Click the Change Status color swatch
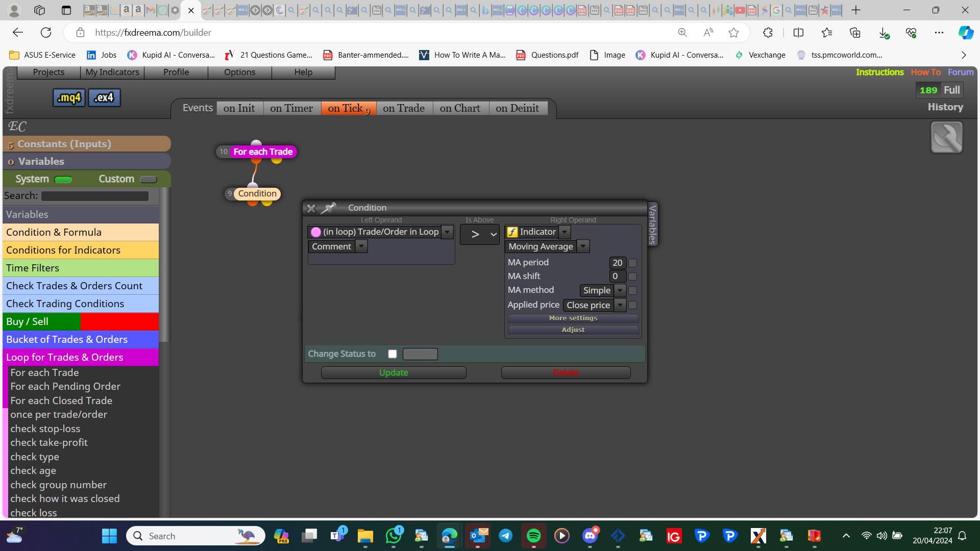The width and height of the screenshot is (980, 551). coord(420,354)
